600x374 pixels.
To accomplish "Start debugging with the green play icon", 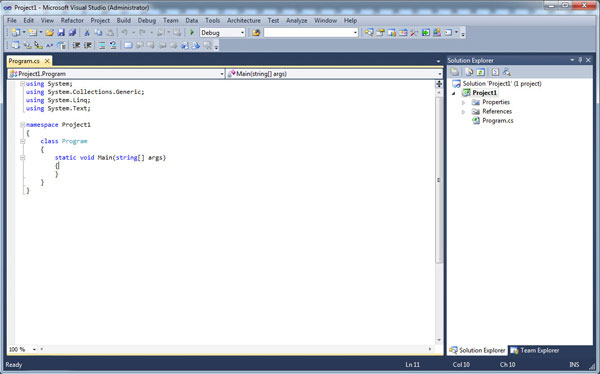I will pos(192,33).
